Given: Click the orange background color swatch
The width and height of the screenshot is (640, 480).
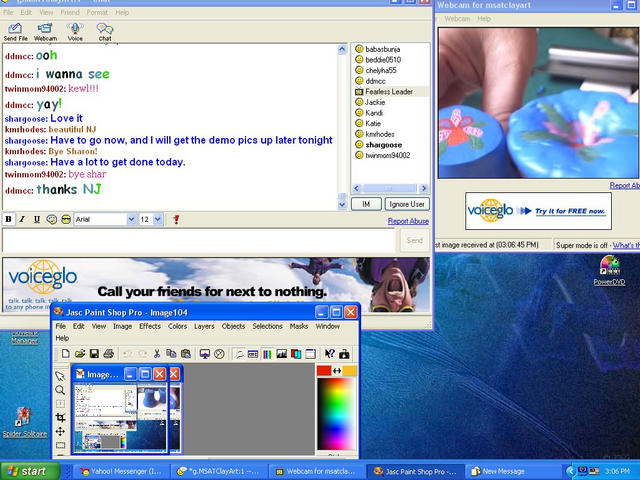Looking at the screenshot, I should click(350, 371).
